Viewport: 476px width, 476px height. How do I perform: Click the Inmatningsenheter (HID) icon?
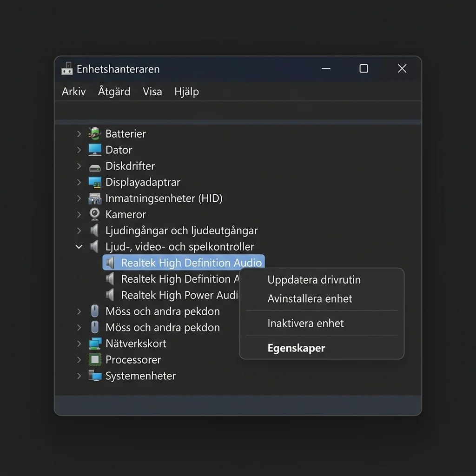(95, 198)
